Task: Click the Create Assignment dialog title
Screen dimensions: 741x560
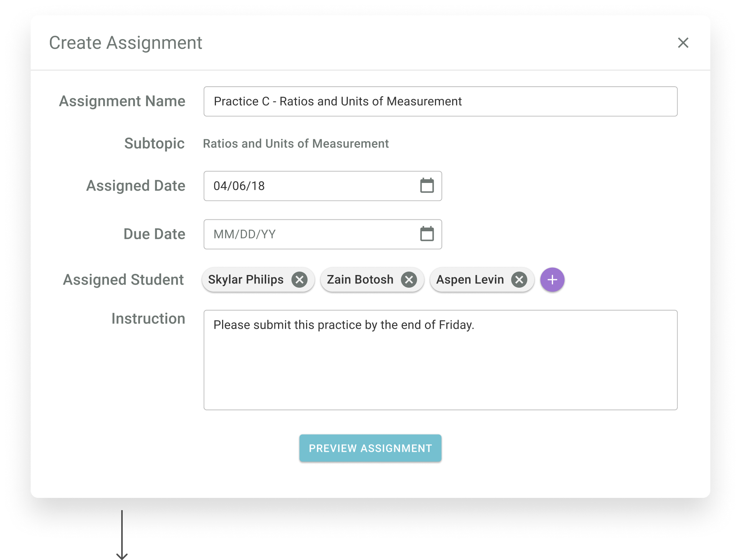Action: (125, 43)
